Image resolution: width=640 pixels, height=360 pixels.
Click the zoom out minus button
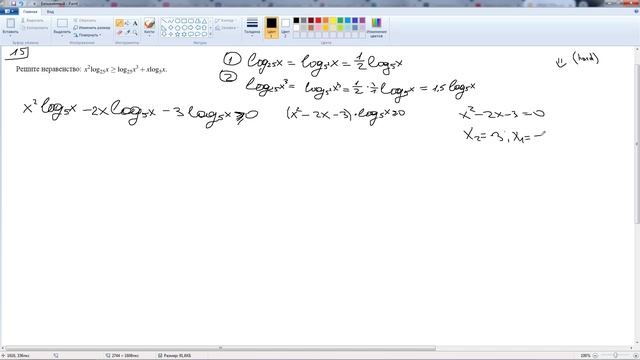tap(595, 356)
